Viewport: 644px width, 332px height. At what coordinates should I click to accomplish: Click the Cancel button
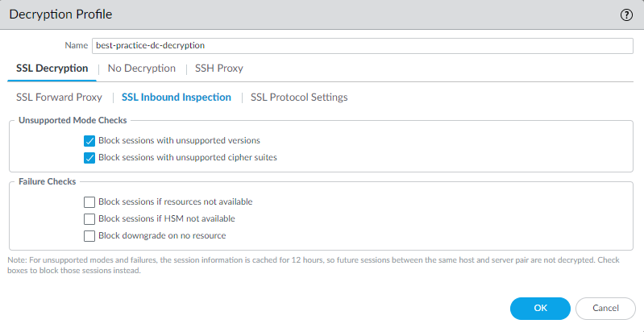pos(605,308)
